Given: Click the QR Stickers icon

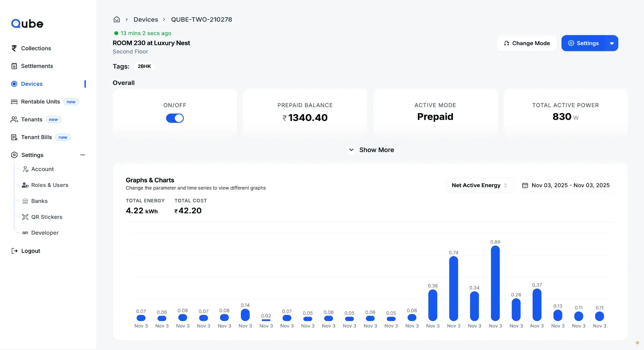Looking at the screenshot, I should point(25,217).
